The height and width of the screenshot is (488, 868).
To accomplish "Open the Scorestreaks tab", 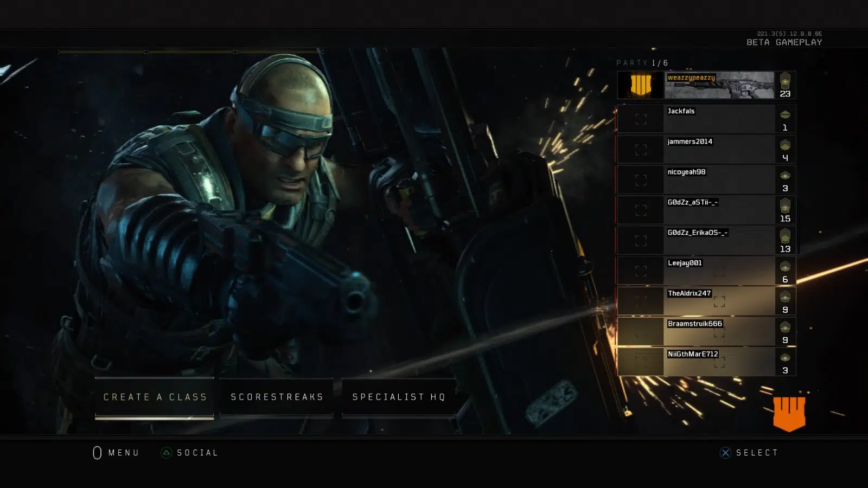I will pyautogui.click(x=277, y=397).
